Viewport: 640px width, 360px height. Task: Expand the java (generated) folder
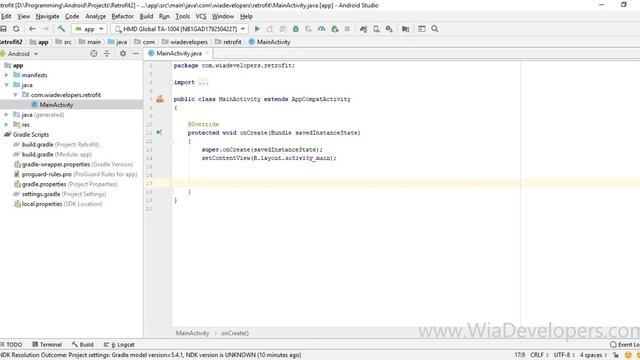pyautogui.click(x=7, y=115)
